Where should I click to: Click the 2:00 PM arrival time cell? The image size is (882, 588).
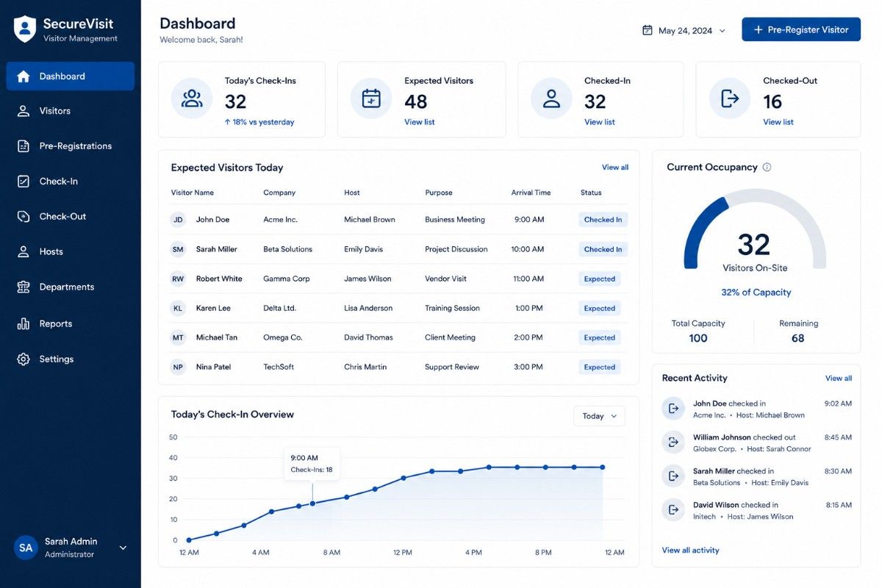[x=528, y=337]
